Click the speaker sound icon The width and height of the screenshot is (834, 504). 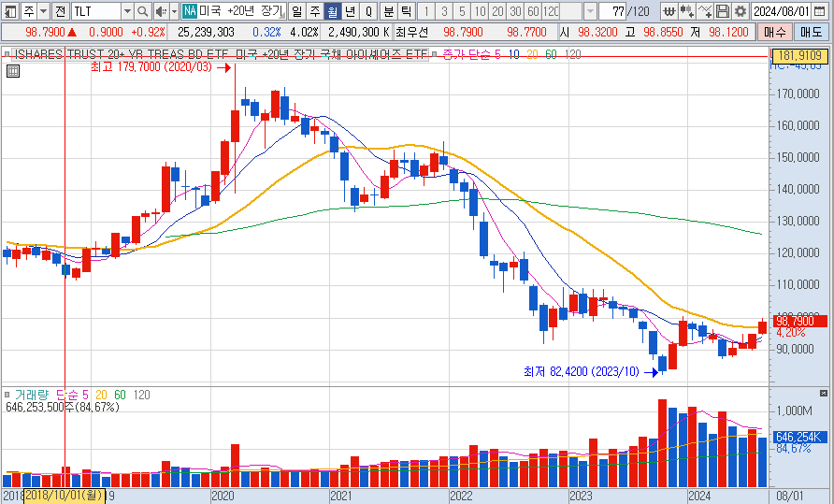point(161,11)
